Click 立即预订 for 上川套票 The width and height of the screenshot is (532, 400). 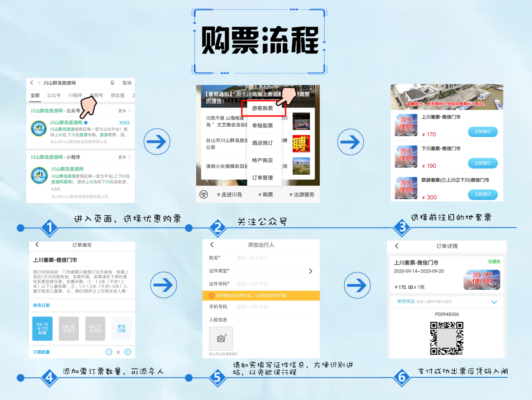(x=483, y=132)
